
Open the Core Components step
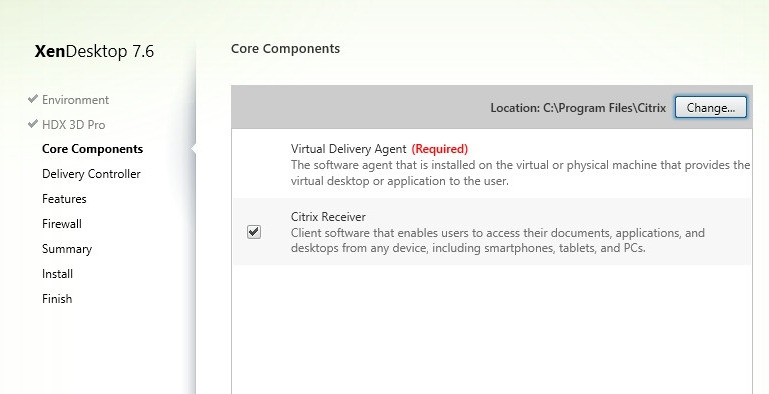[x=93, y=149]
